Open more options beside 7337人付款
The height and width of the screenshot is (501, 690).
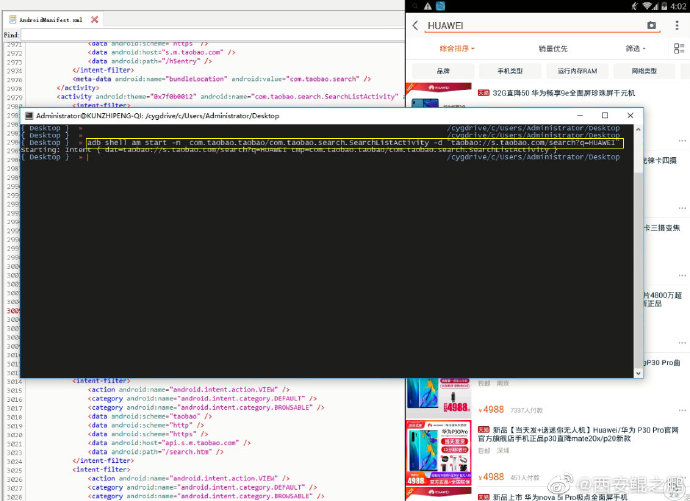coord(682,410)
